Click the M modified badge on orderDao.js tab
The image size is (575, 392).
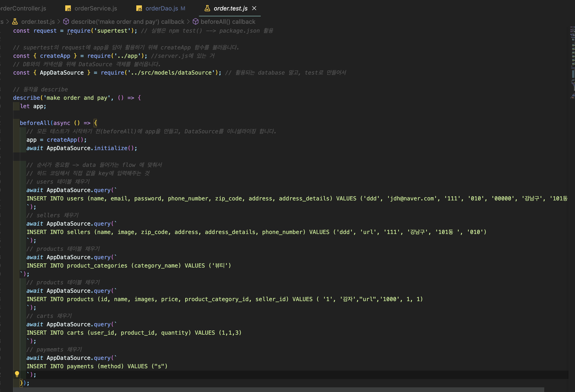(x=183, y=8)
